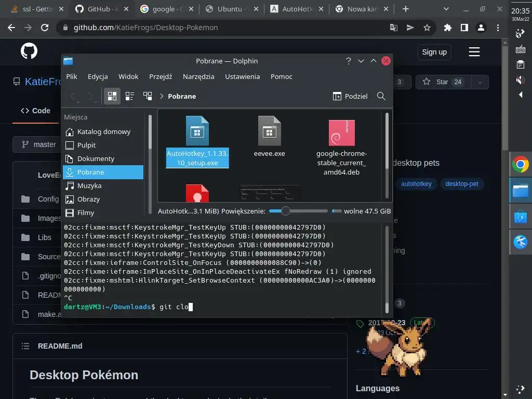Star the repository

(x=444, y=82)
